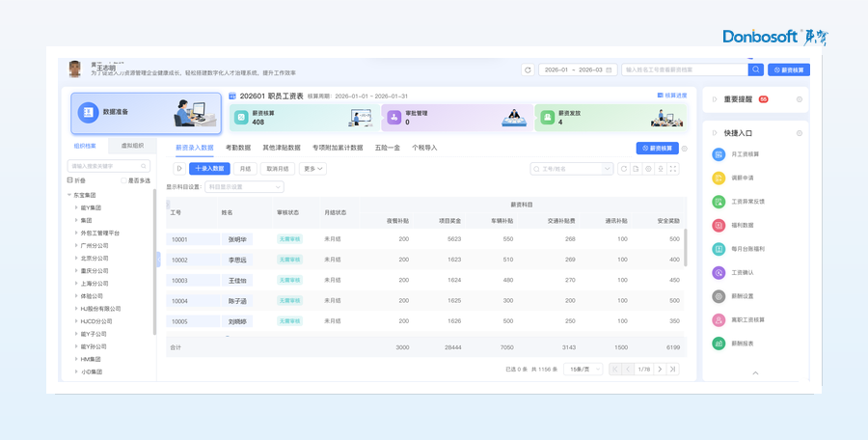Click the triangle expand button before 录入数据
Viewport: 868px width, 440px height.
point(179,169)
